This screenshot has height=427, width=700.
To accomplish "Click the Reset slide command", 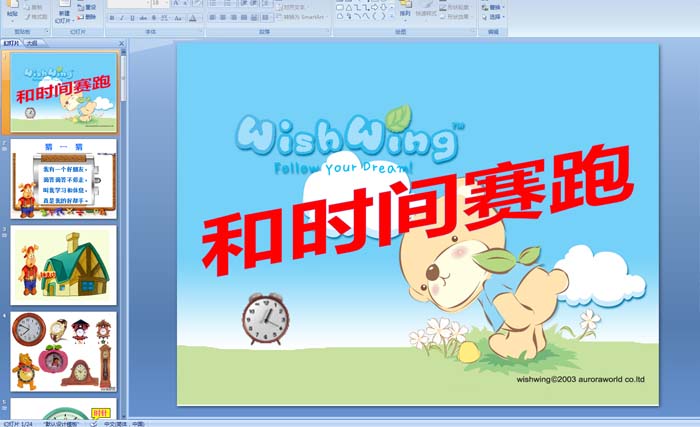I will [86, 7].
